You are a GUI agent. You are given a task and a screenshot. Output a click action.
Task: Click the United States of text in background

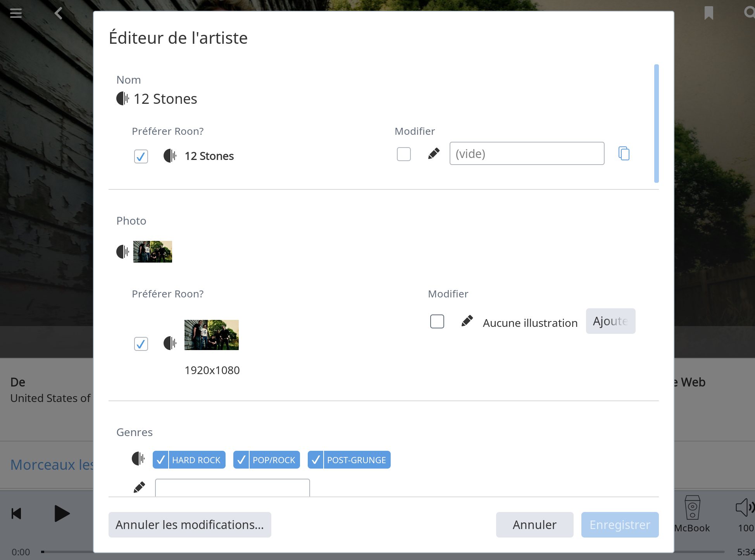(50, 398)
